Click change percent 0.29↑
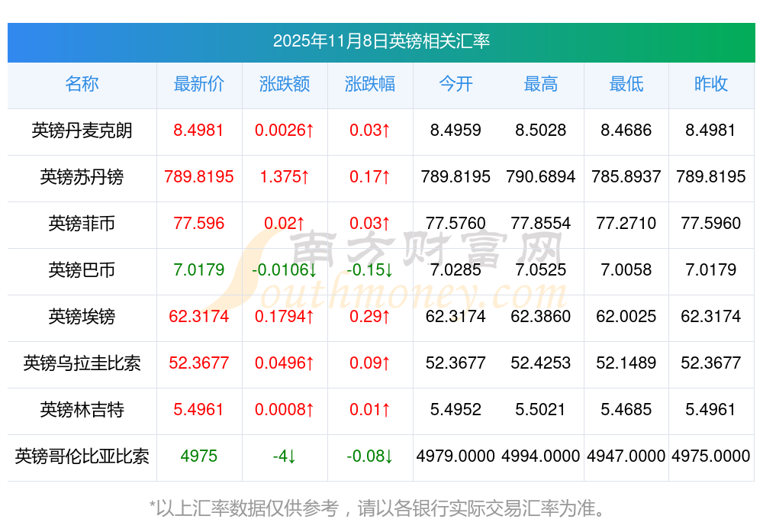This screenshot has height=532, width=763. (x=370, y=316)
